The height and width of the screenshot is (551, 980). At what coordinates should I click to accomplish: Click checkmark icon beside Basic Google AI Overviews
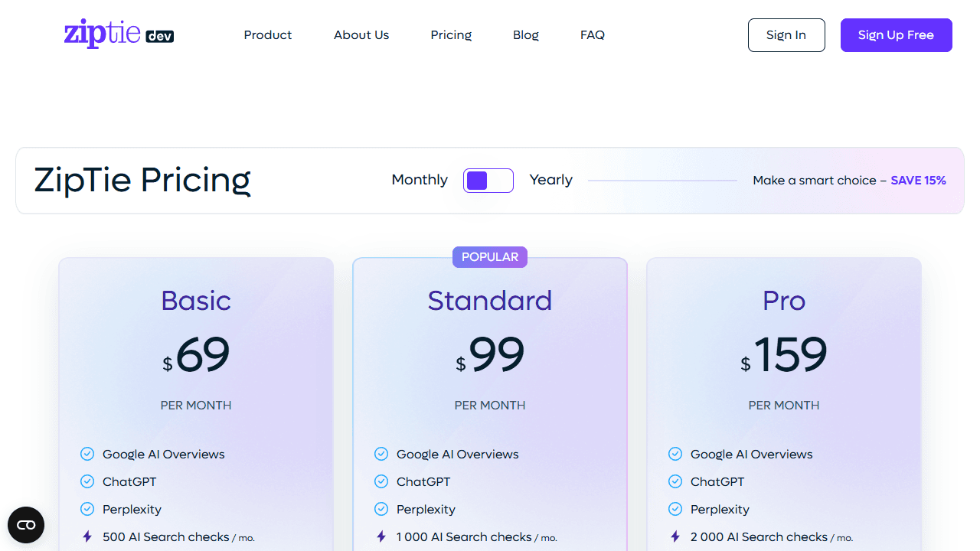tap(87, 454)
